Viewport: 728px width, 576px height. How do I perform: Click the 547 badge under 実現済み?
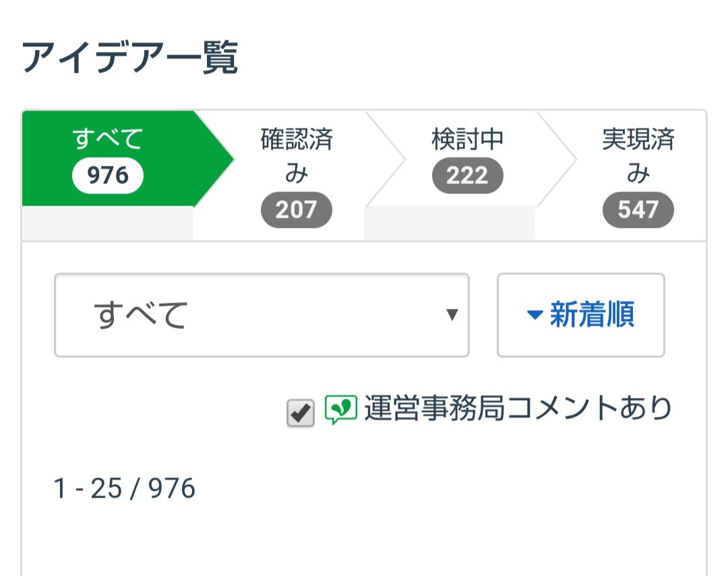(638, 210)
